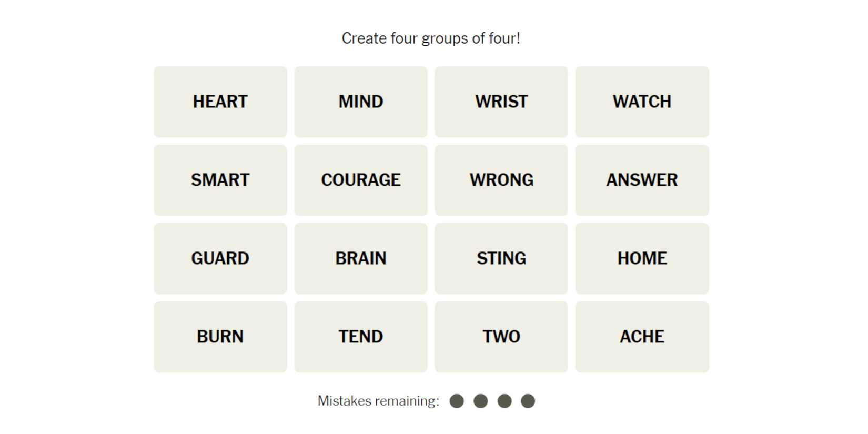Tap the ANSWER tile
The image size is (868, 434).
(x=642, y=180)
